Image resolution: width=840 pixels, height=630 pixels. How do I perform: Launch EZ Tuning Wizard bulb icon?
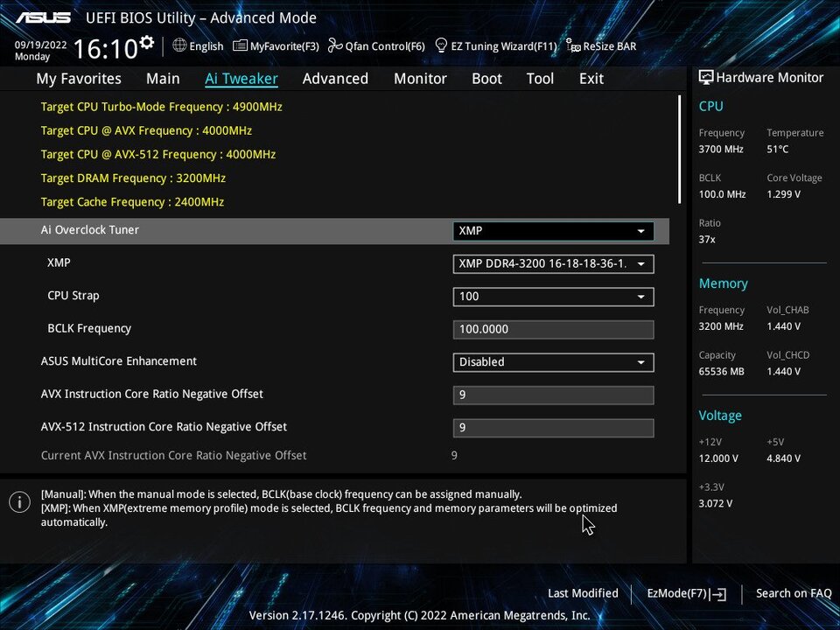pyautogui.click(x=441, y=45)
